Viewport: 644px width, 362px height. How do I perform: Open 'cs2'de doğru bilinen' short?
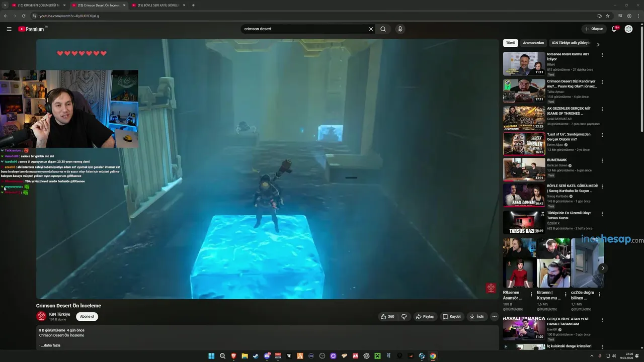587,263
